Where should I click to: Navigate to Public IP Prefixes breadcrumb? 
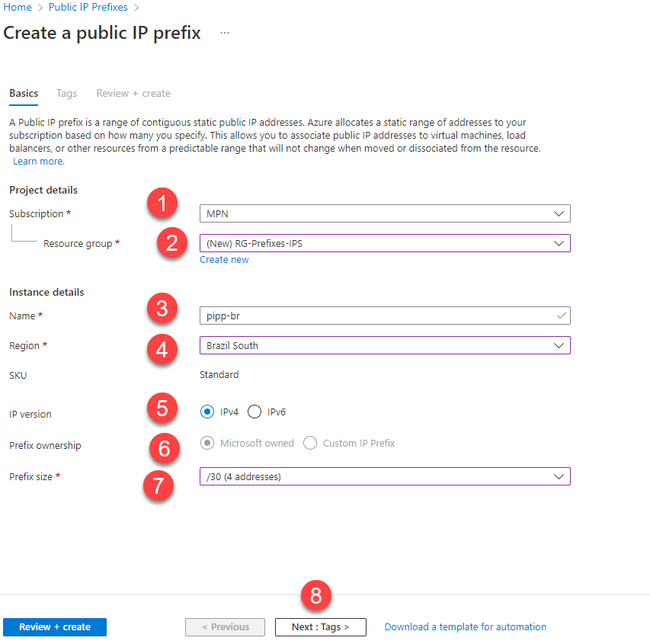tap(88, 7)
